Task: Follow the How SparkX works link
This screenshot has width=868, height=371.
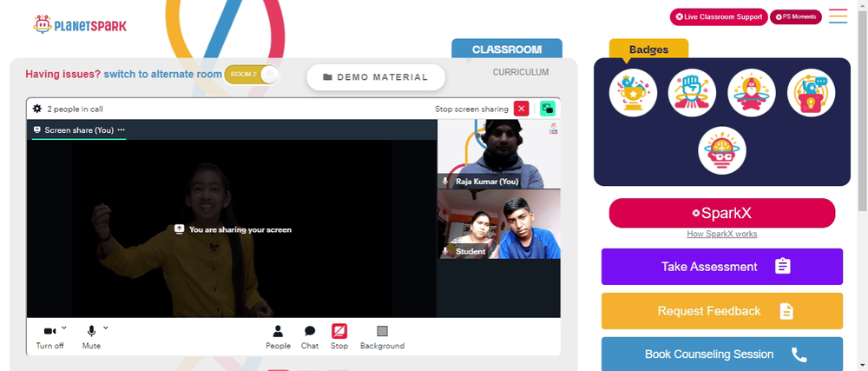Action: [722, 234]
